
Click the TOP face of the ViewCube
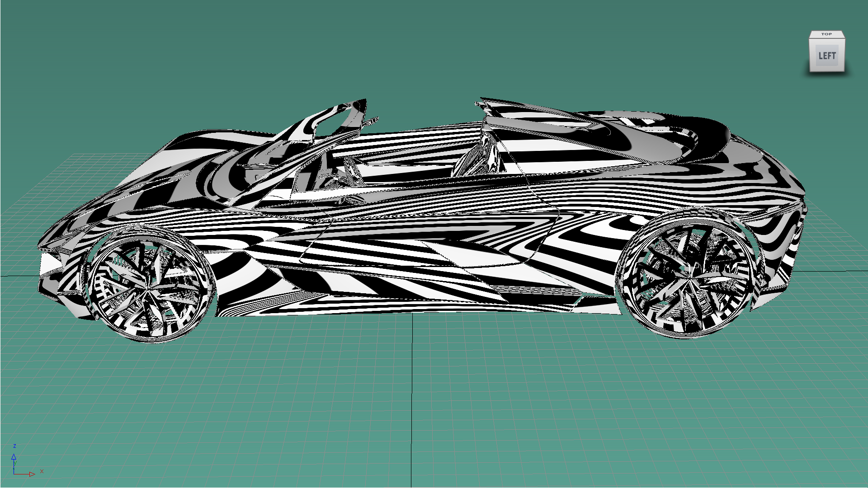point(827,34)
